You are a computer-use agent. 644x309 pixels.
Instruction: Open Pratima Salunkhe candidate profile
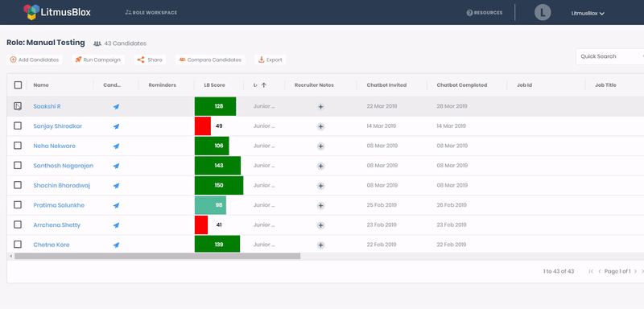click(59, 204)
